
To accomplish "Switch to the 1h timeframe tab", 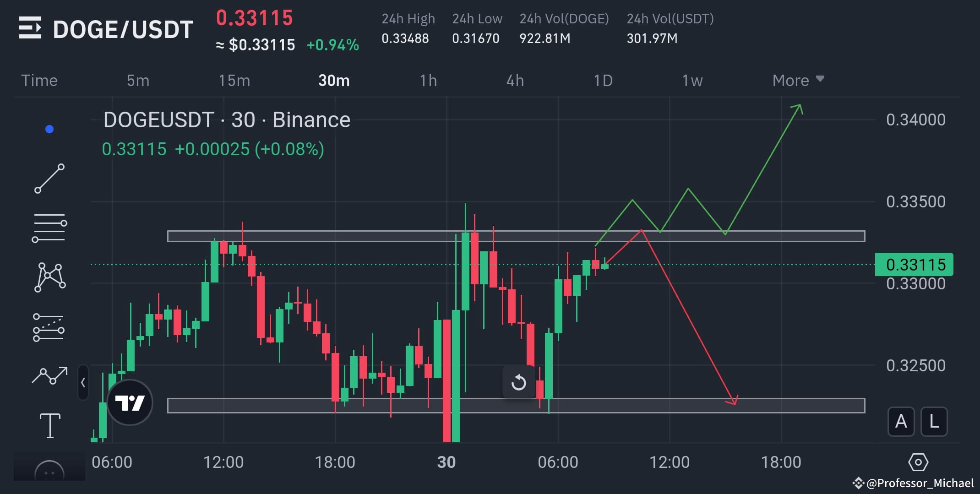I will 429,80.
